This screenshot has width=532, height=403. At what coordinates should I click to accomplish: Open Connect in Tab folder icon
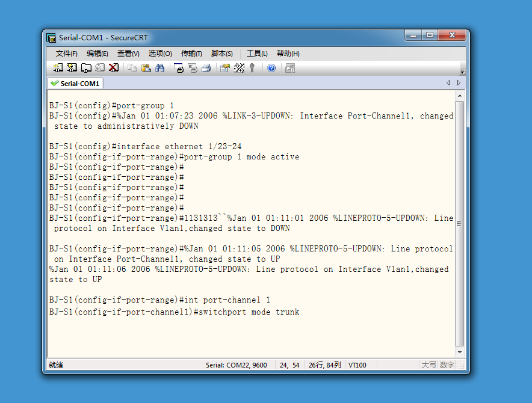pyautogui.click(x=86, y=68)
